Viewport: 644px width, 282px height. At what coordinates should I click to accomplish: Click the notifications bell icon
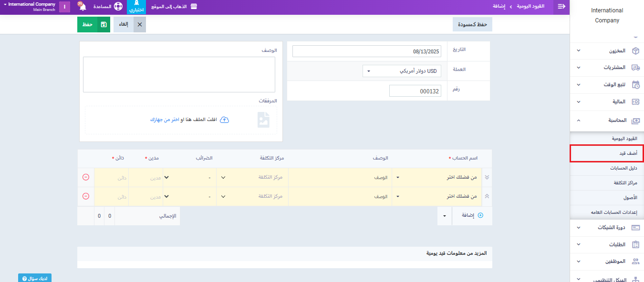(x=82, y=7)
